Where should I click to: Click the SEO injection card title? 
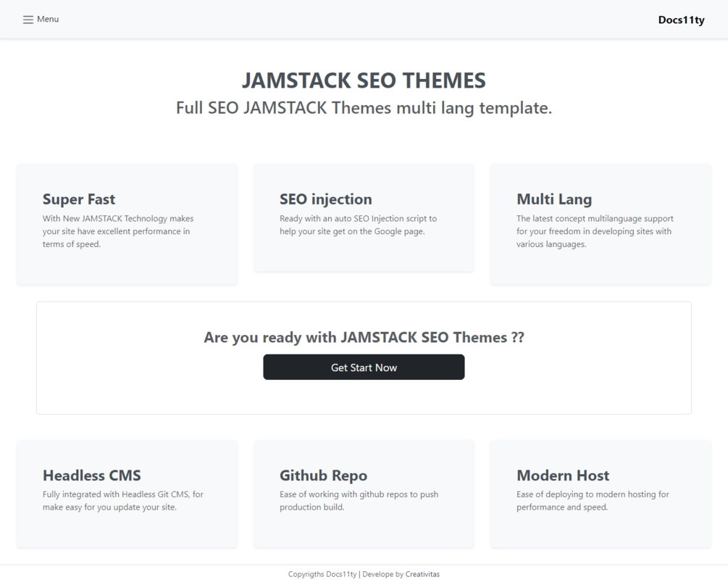click(x=325, y=199)
